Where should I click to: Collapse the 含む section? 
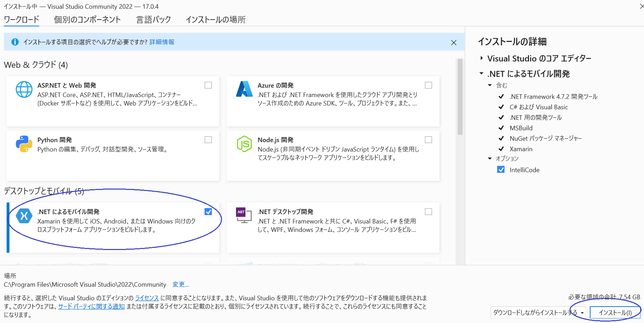point(490,85)
